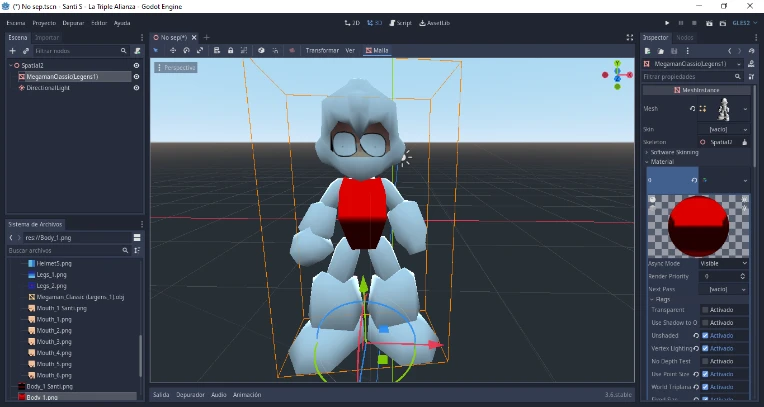Open the AssetLib workspace
Viewport: 764px width, 407px height.
tap(435, 23)
